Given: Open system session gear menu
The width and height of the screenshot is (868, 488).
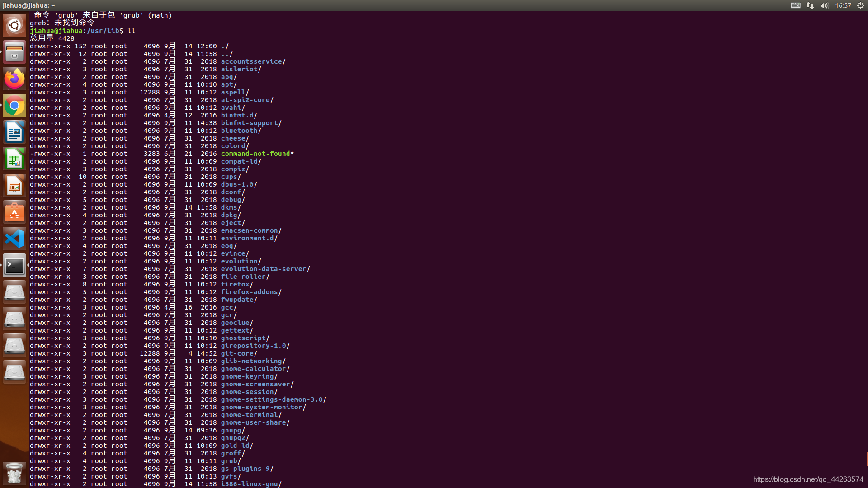Looking at the screenshot, I should 861,5.
